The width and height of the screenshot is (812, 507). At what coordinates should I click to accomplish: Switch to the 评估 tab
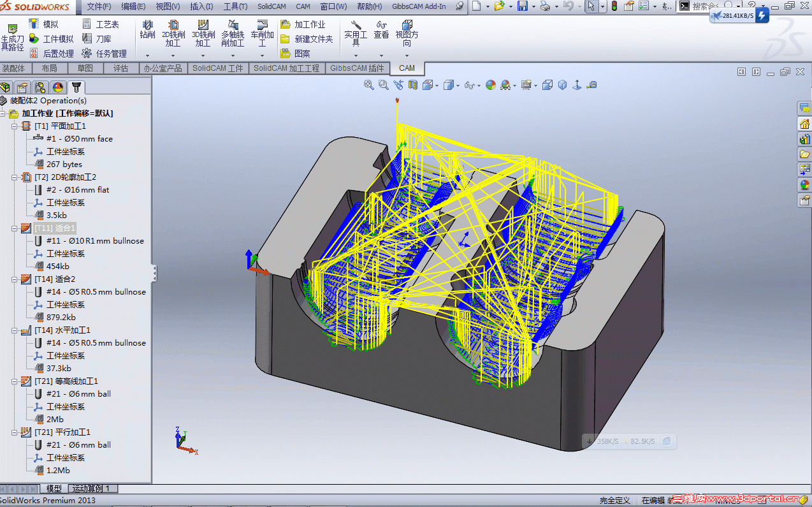[120, 68]
